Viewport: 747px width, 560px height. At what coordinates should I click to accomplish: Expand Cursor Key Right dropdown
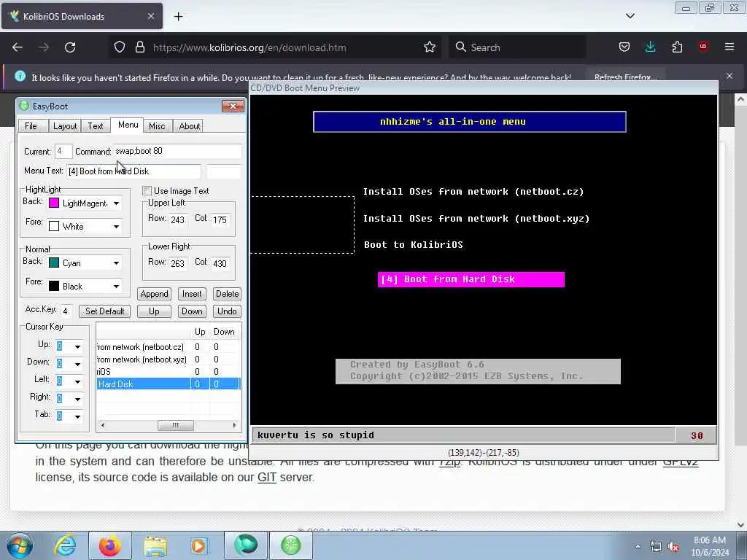tap(77, 399)
